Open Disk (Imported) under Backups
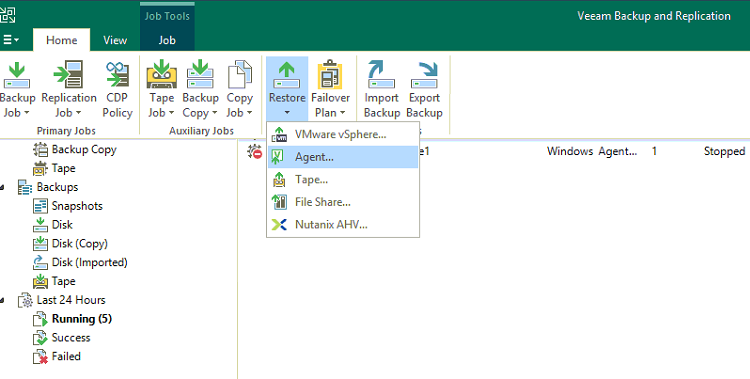750x379 pixels. pos(89,262)
